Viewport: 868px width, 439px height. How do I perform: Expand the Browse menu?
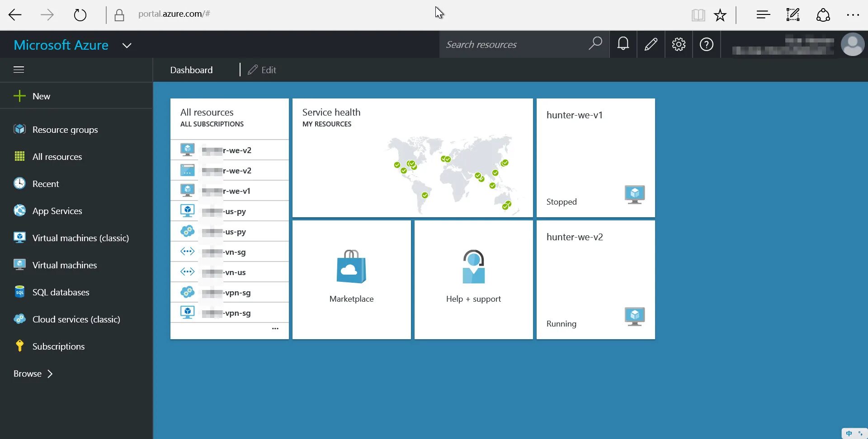33,374
